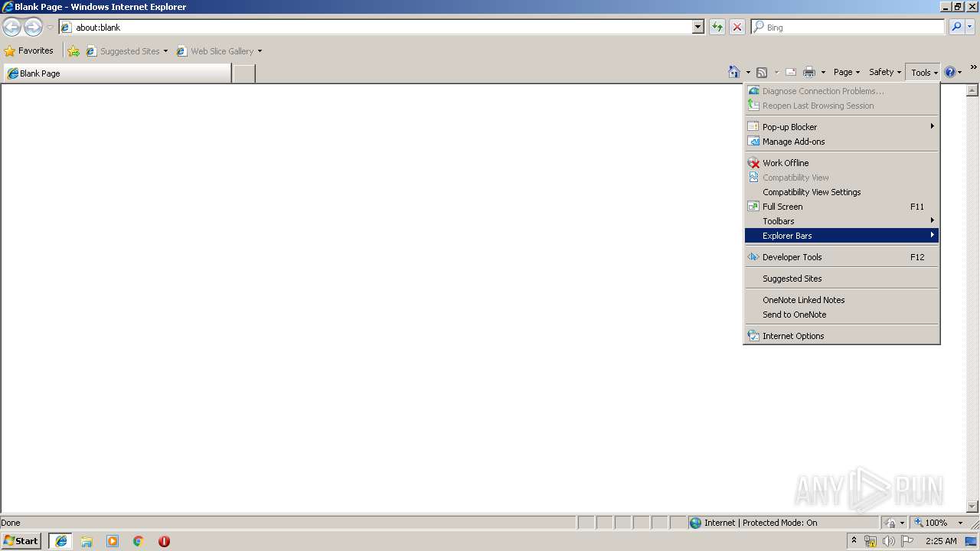Click Show Desktop tray button
Screen dimensions: 980x551
pyautogui.click(x=972, y=541)
